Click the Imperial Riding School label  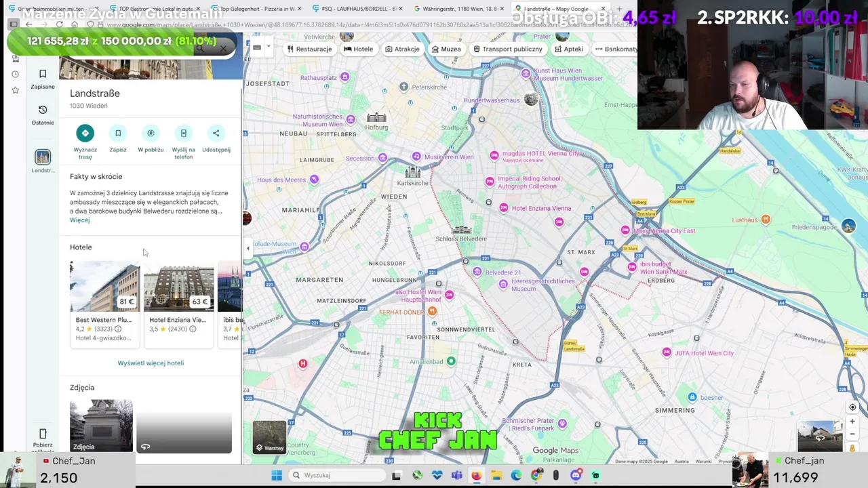[530, 182]
